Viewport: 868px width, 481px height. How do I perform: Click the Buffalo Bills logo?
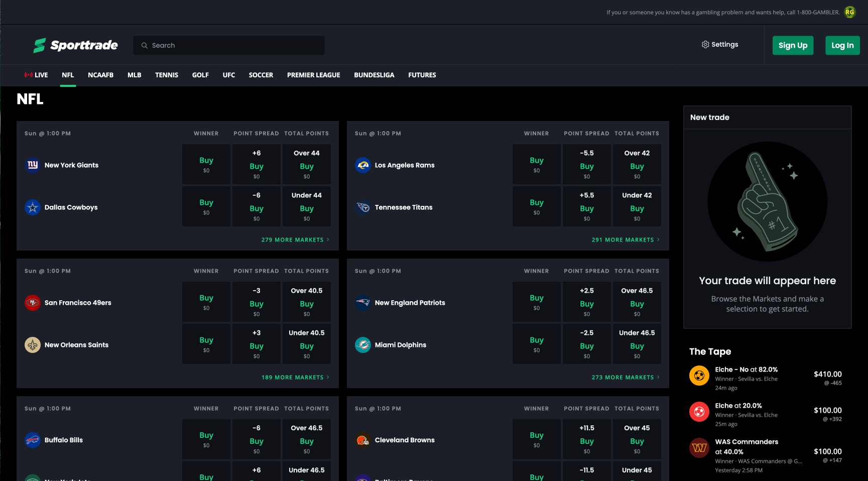pos(33,440)
